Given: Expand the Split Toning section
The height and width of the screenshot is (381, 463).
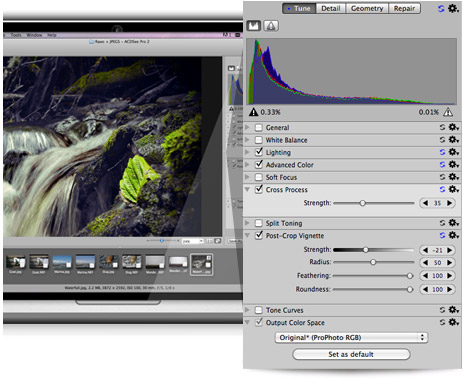Looking at the screenshot, I should pos(247,223).
